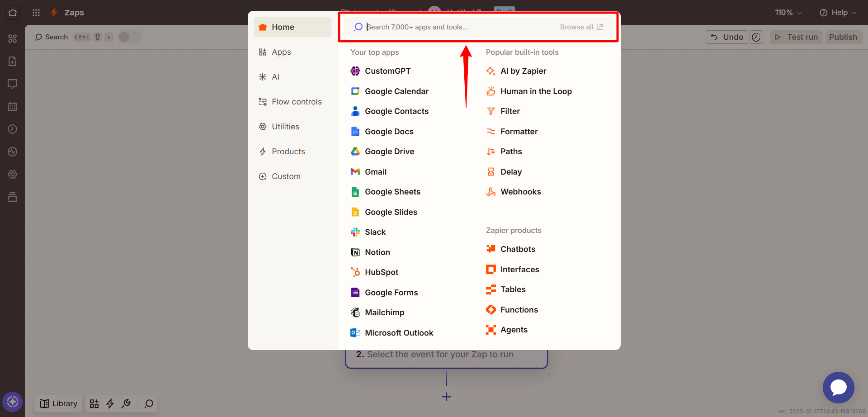Open the Zapier home icon
This screenshot has width=868, height=417.
point(13,13)
